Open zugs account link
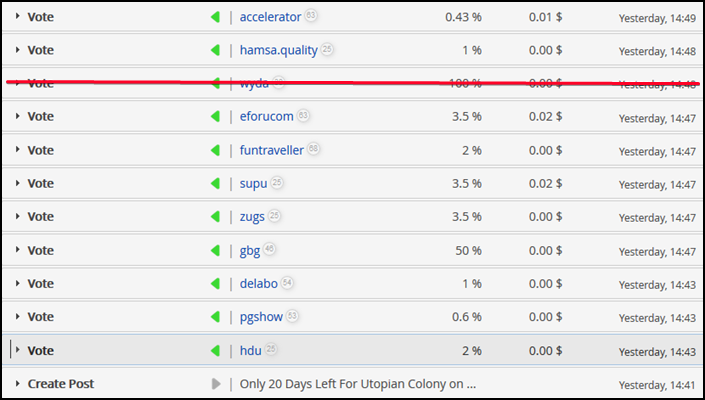The width and height of the screenshot is (705, 400). point(252,216)
